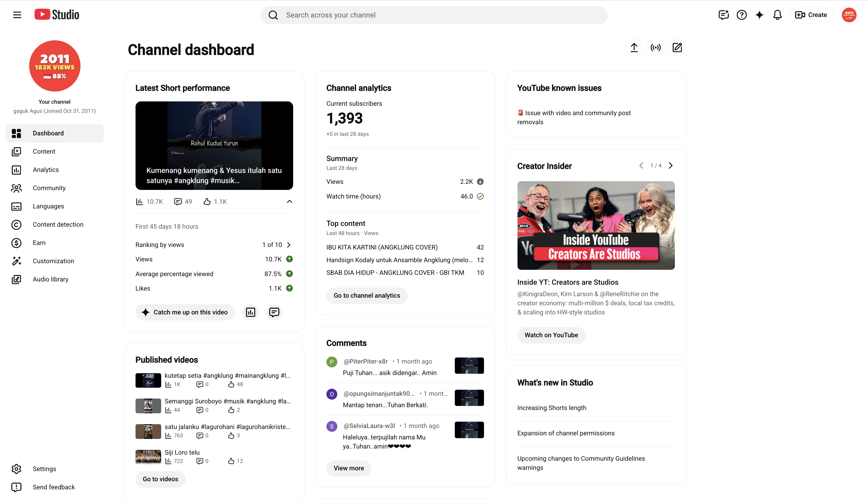Open the notifications bell
868x500 pixels.
click(777, 15)
